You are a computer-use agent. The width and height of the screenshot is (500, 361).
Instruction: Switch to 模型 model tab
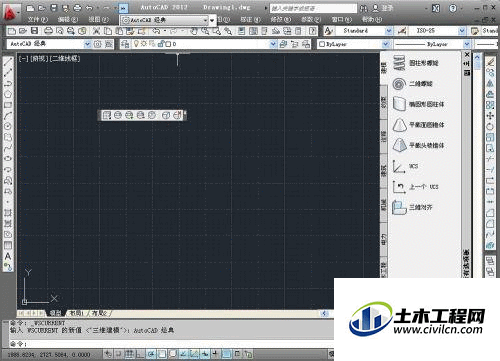click(x=56, y=313)
